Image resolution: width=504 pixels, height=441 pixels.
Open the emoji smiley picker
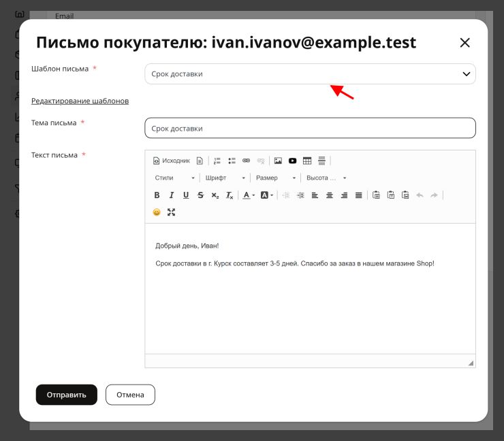coord(157,212)
